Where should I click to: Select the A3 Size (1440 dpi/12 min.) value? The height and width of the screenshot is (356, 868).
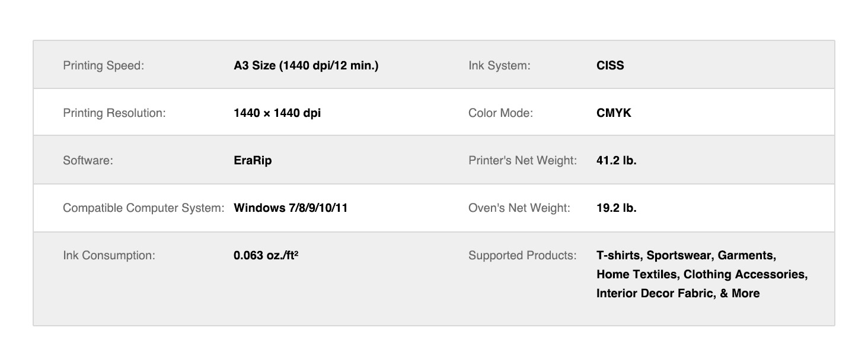(306, 65)
